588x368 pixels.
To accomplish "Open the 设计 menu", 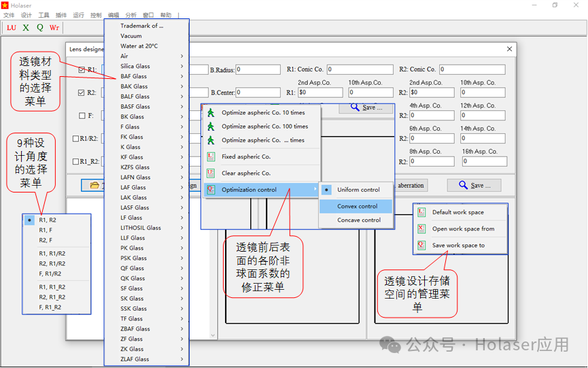I will (x=27, y=15).
